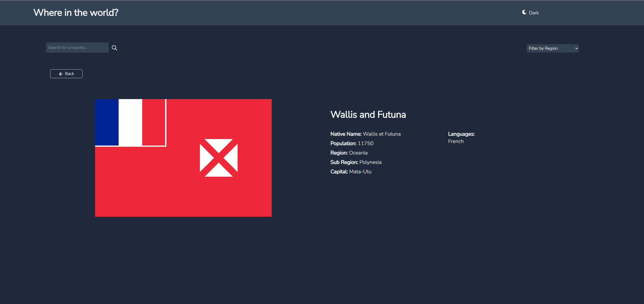Click the French tricolor canton in flag
Screen dimensions: 644x304
click(130, 122)
